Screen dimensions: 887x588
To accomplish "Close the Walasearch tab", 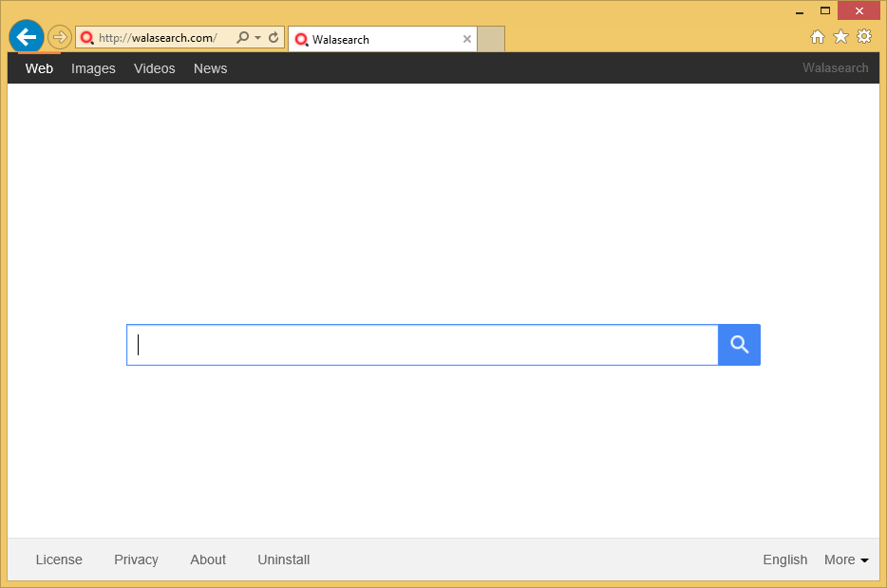I will (466, 40).
